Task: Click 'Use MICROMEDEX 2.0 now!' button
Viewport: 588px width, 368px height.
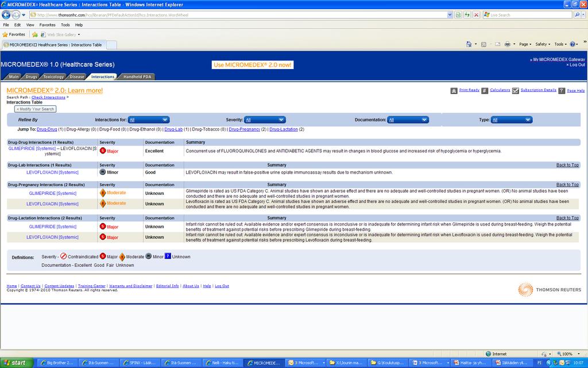Action: click(x=253, y=64)
